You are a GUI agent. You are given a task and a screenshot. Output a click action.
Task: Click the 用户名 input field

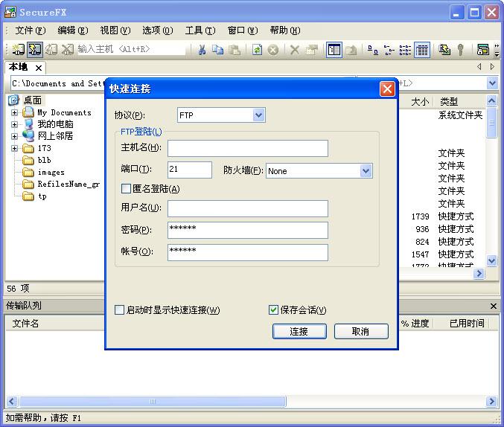point(248,209)
